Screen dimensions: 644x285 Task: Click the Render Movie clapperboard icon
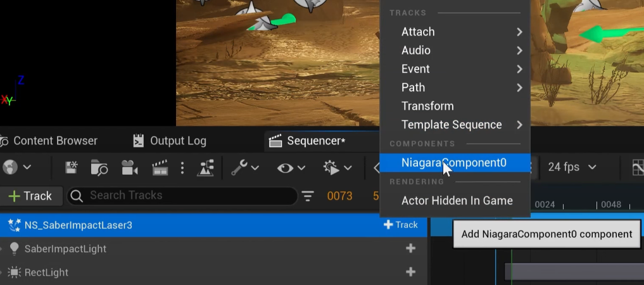coord(160,168)
